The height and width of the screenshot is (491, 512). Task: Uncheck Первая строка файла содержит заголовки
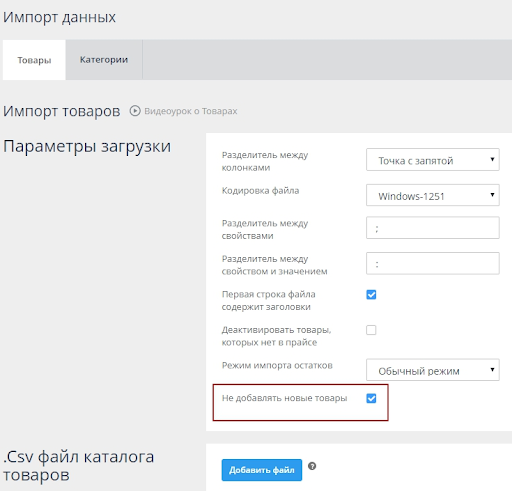click(x=371, y=295)
